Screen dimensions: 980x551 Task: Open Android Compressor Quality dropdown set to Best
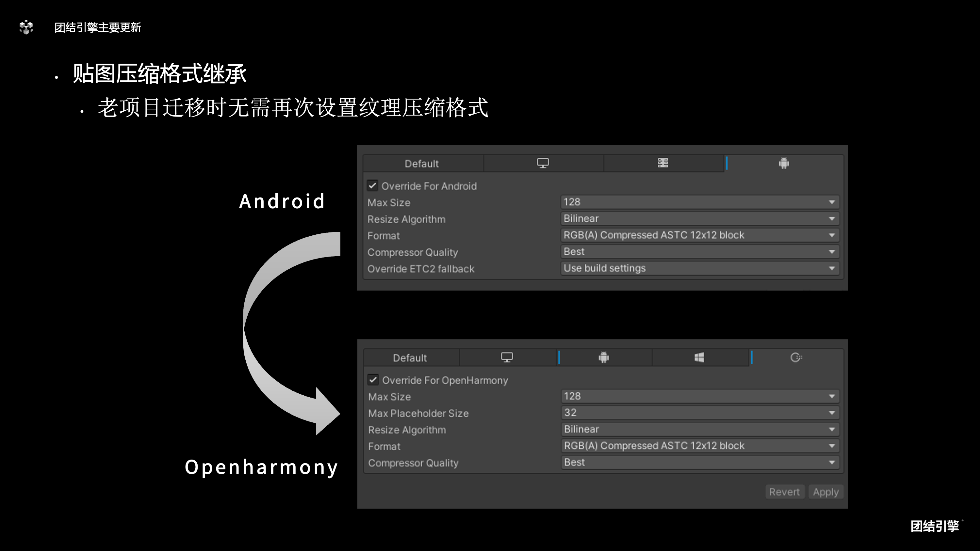700,252
